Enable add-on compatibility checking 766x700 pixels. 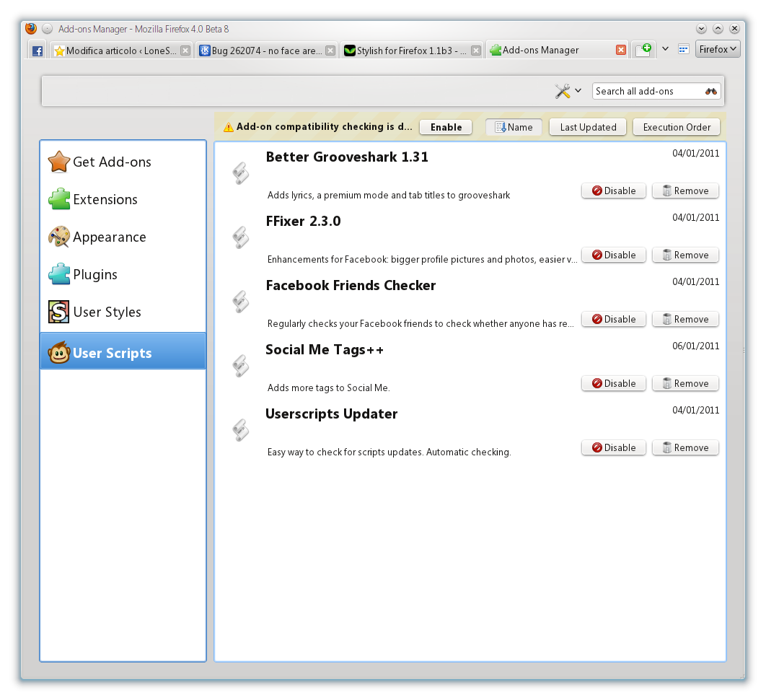(x=446, y=127)
